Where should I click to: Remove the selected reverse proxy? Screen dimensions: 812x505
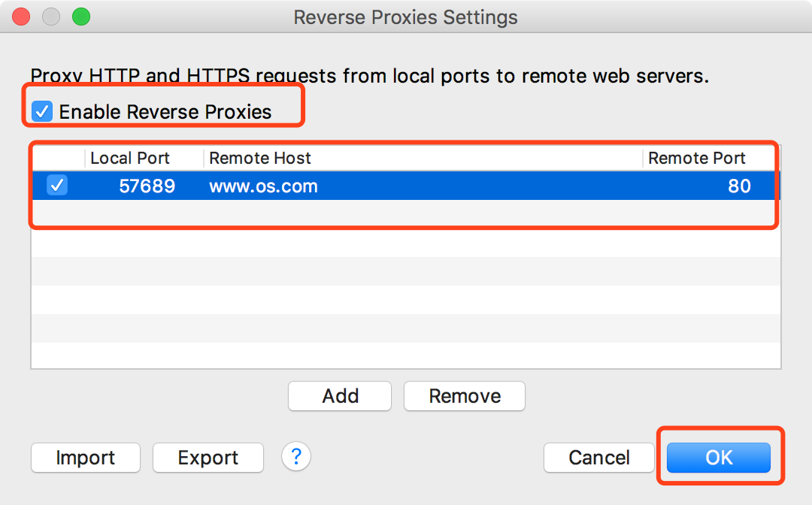pyautogui.click(x=465, y=396)
